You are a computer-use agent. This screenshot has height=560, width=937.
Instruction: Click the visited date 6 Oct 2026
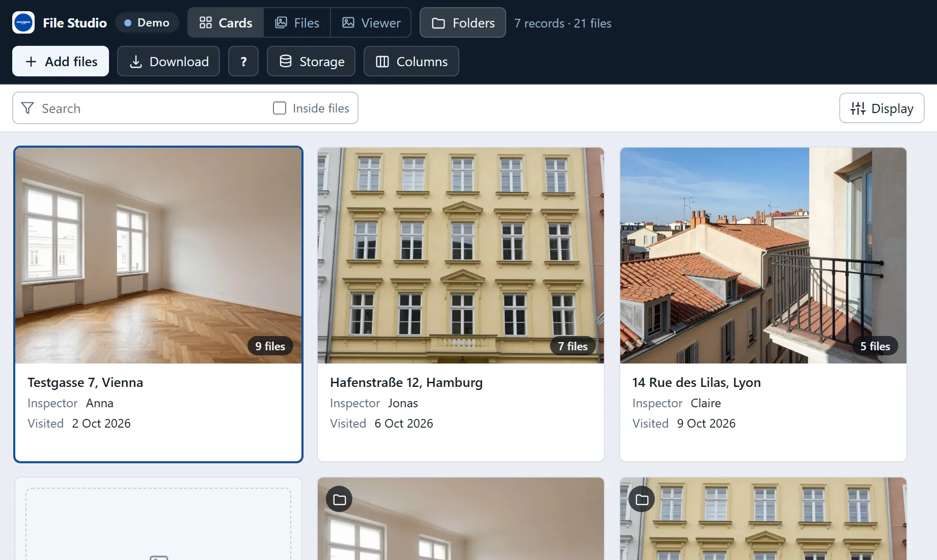click(x=404, y=424)
